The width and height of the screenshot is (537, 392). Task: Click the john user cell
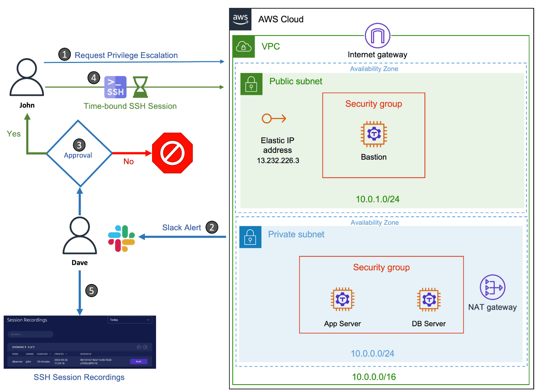28,362
